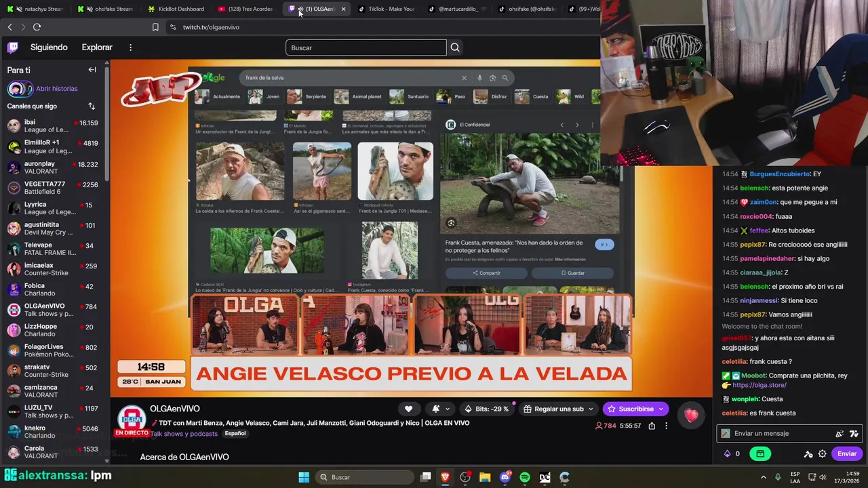Bookmark the current page
This screenshot has height=488, width=868.
point(155,27)
